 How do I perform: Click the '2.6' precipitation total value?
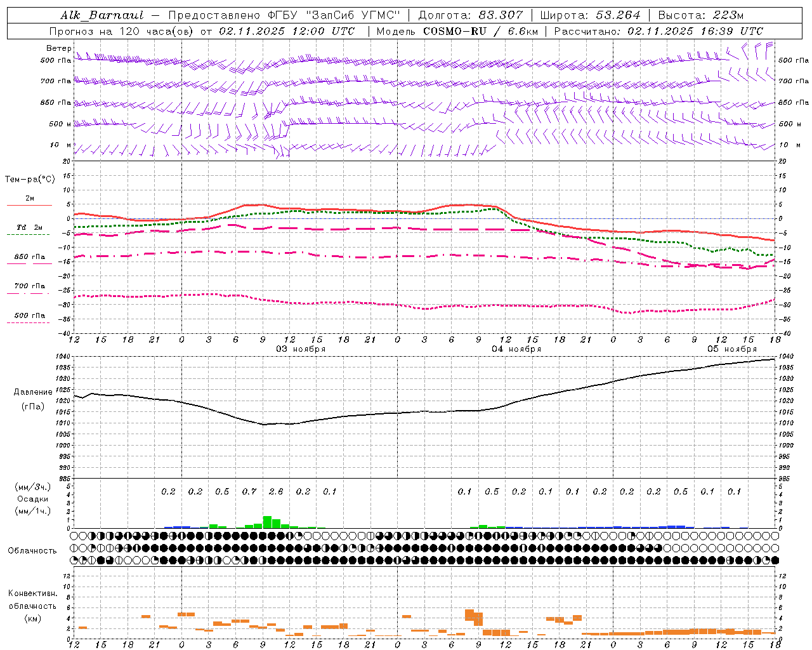[276, 492]
